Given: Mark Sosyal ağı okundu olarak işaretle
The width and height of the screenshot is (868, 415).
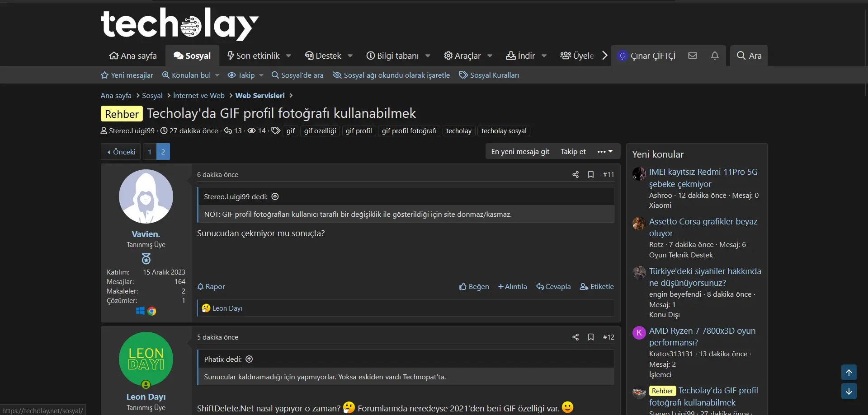Looking at the screenshot, I should [392, 75].
